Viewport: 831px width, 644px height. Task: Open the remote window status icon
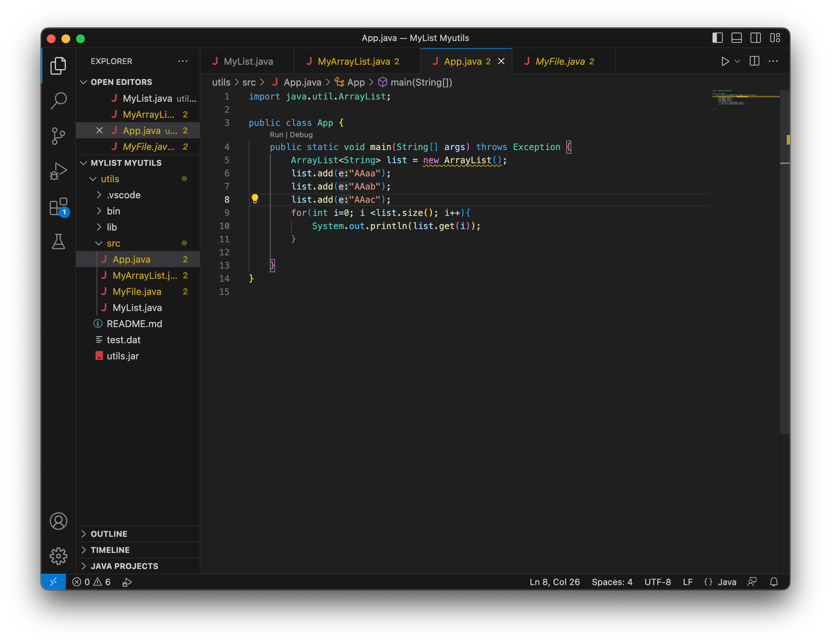pos(53,582)
